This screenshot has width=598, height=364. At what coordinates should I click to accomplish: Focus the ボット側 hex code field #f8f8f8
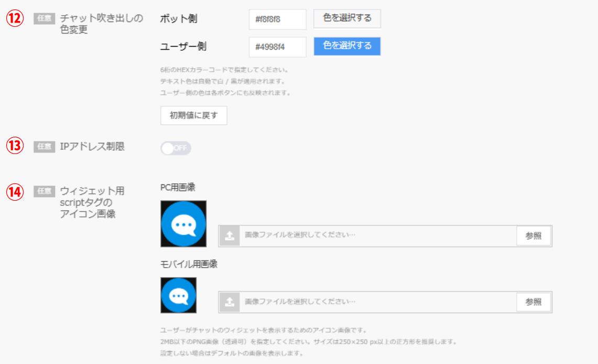pos(277,19)
